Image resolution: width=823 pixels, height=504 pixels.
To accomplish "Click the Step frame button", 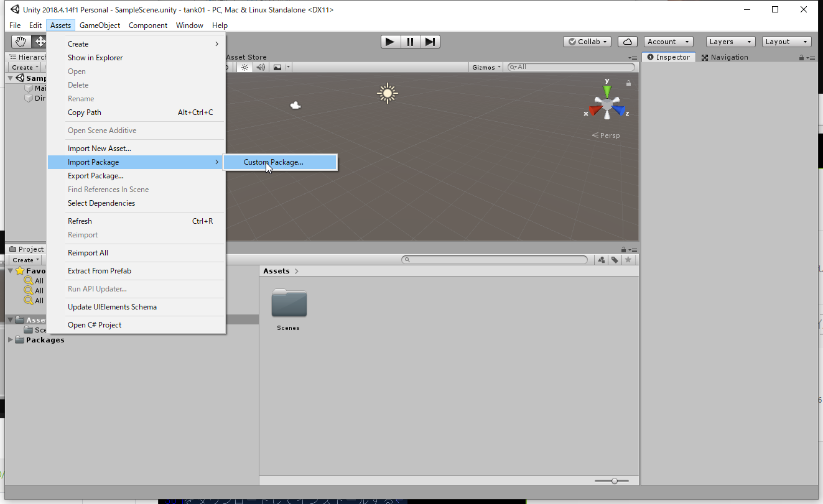I will [430, 42].
